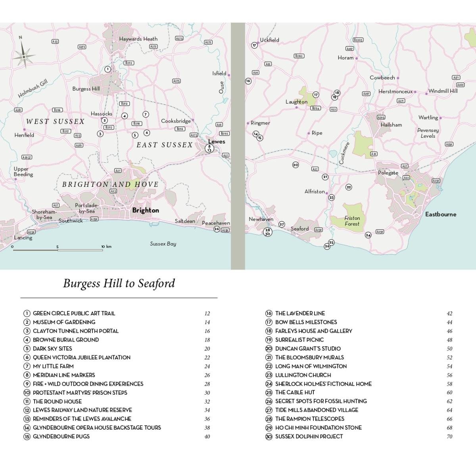This screenshot has width=476, height=476.
Task: Select map marker 21 on the map
Action: (325, 177)
